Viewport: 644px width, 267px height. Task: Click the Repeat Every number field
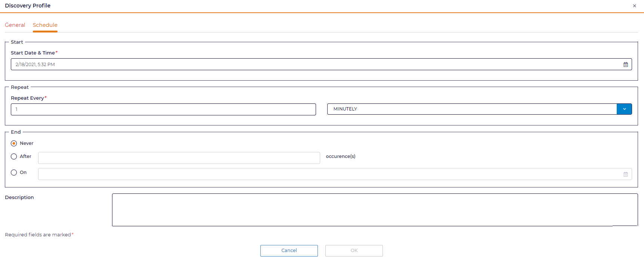coord(163,109)
